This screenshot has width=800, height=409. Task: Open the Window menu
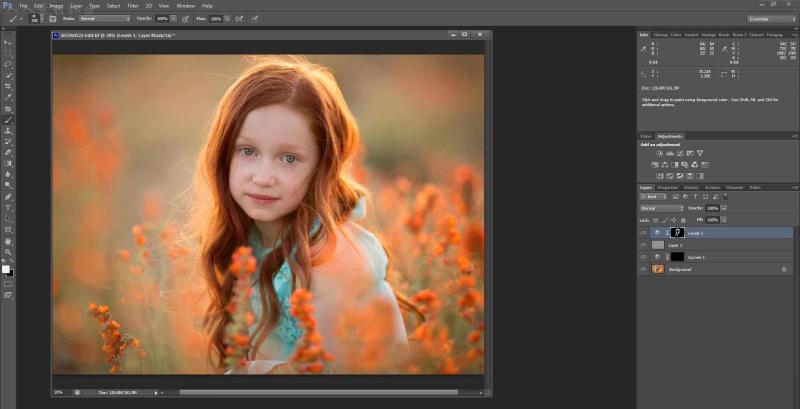(x=185, y=6)
